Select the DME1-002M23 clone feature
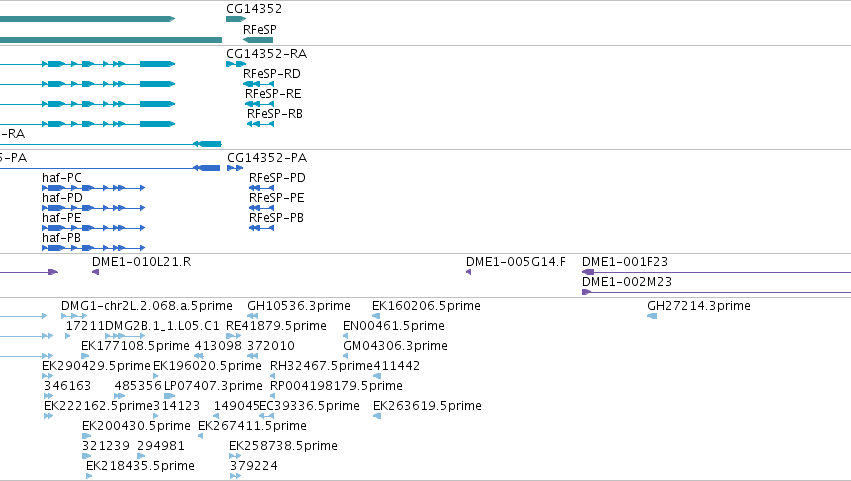This screenshot has width=851, height=481. click(x=716, y=292)
